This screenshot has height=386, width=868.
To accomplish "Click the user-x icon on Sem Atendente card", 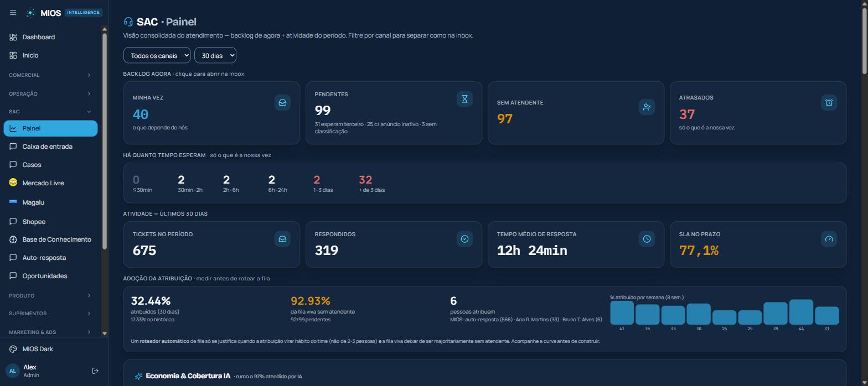I will pyautogui.click(x=647, y=107).
